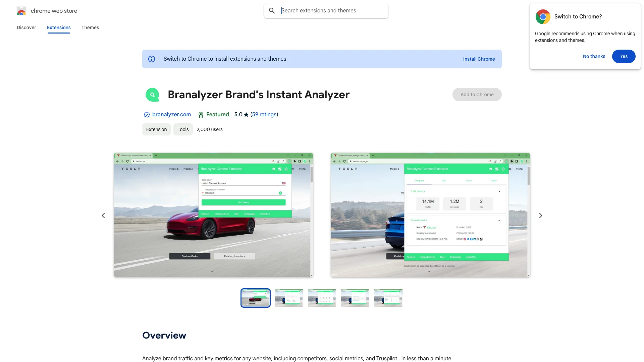Select the Themes tab
The width and height of the screenshot is (644, 362).
(x=90, y=27)
